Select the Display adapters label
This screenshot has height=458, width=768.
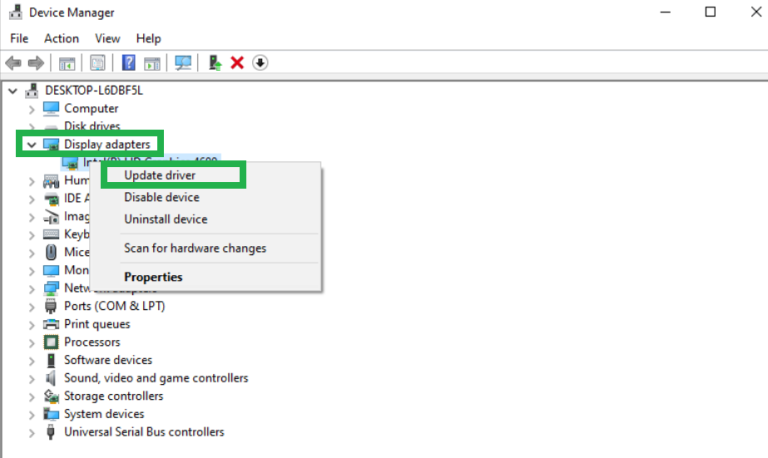[107, 145]
